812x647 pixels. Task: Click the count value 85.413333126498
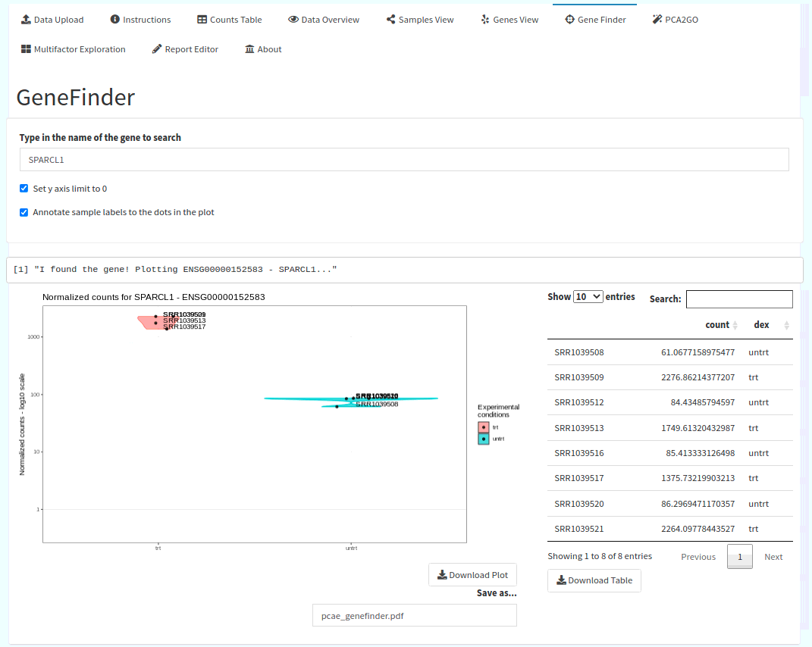click(700, 453)
